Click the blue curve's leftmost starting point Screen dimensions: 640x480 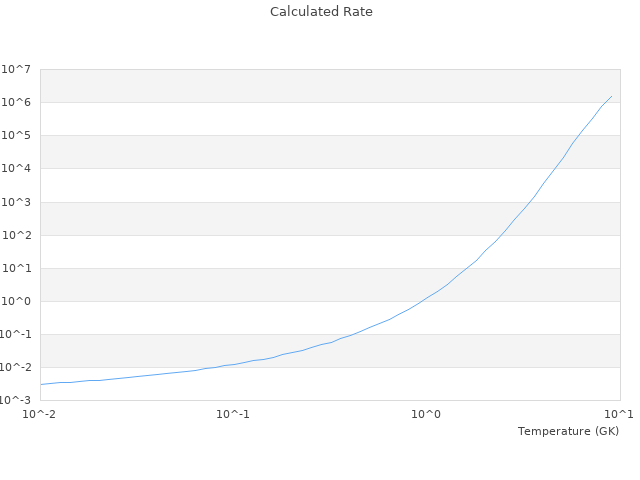(x=41, y=384)
